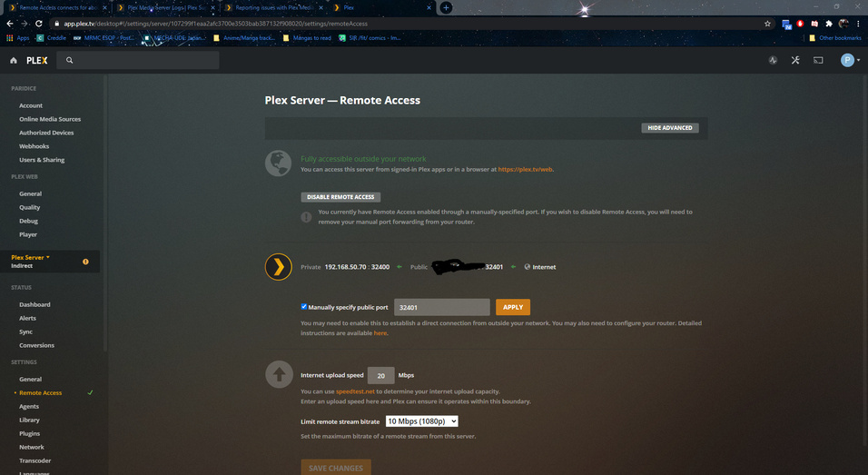Screen dimensions: 868x475
Task: Click the SAVE CHANGES button
Action: point(336,467)
